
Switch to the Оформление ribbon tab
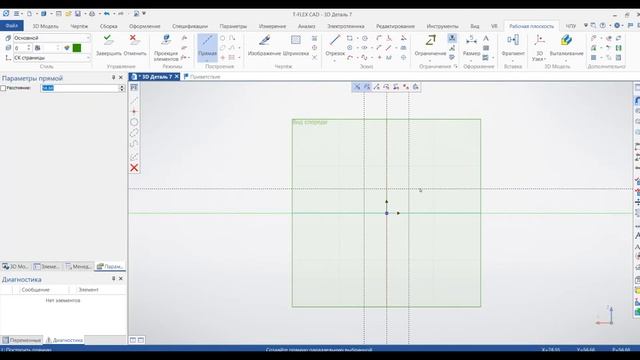pyautogui.click(x=144, y=26)
